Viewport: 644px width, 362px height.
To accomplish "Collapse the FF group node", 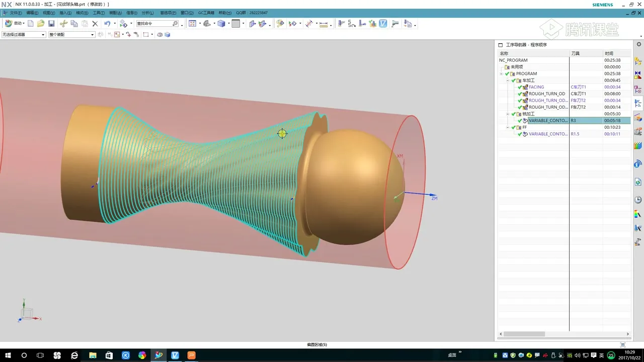I will (508, 128).
